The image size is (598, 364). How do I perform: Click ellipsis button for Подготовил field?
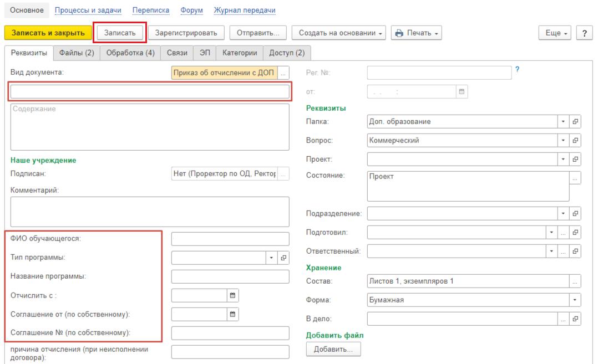click(563, 232)
